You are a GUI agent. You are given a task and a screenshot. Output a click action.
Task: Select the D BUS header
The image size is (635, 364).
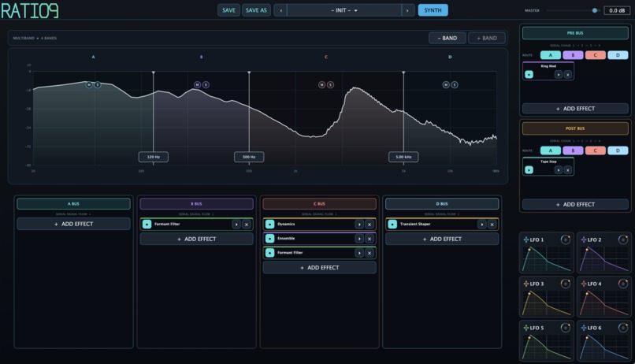click(x=442, y=203)
